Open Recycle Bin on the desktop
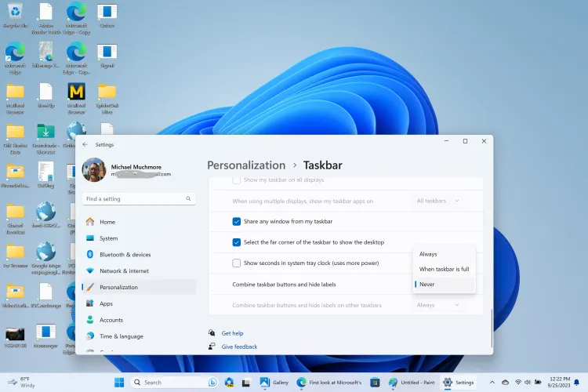This screenshot has width=588, height=392. click(15, 14)
